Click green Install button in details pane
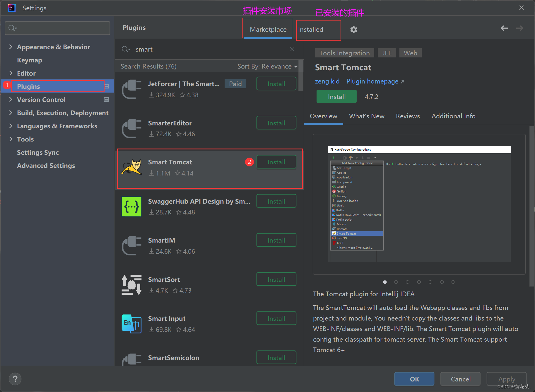Screen dimensions: 535x392 [x=336, y=97]
